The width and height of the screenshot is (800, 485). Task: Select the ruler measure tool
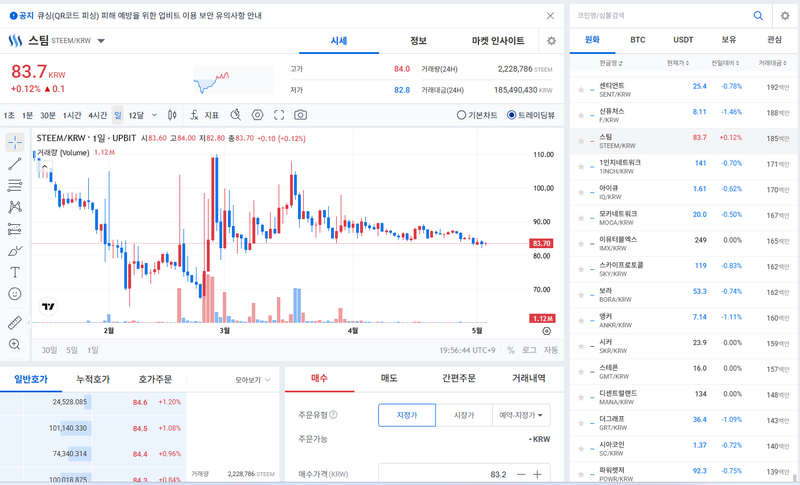coord(15,322)
